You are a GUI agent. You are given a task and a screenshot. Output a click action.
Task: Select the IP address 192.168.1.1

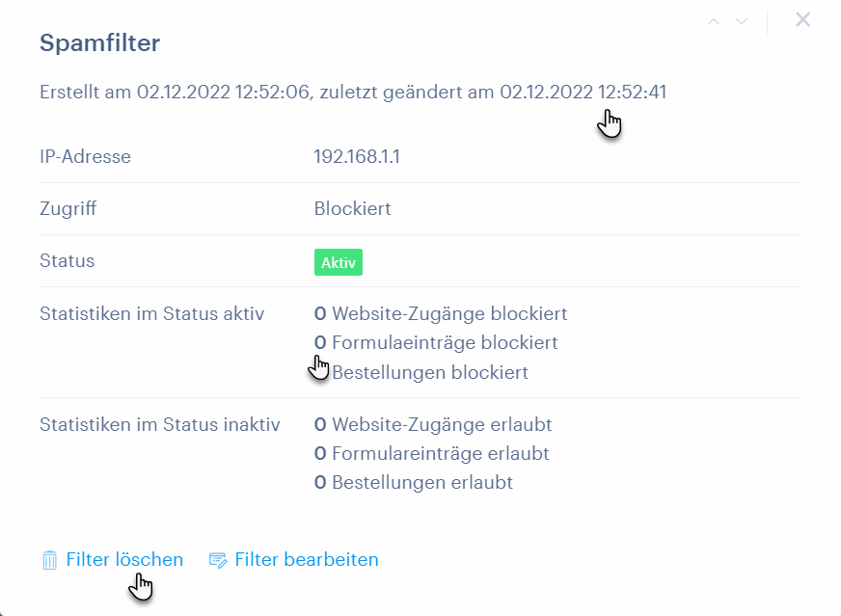pos(356,156)
